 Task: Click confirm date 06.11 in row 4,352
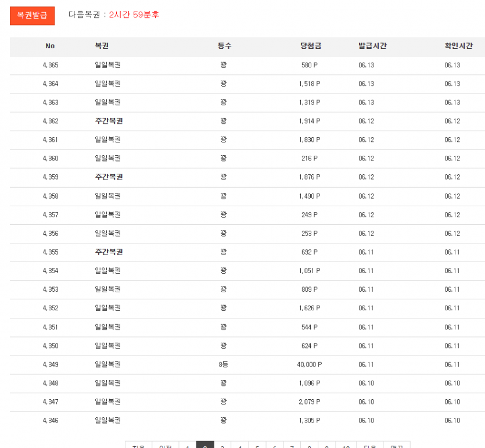tap(452, 308)
